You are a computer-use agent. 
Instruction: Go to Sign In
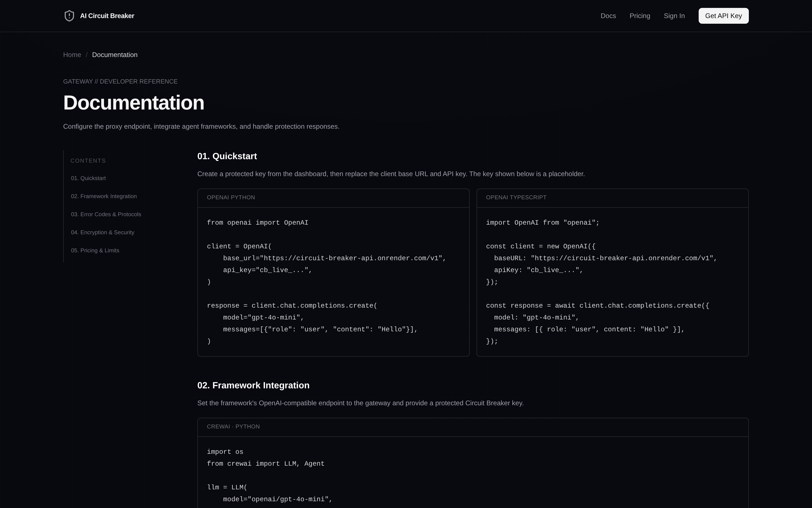click(x=674, y=16)
